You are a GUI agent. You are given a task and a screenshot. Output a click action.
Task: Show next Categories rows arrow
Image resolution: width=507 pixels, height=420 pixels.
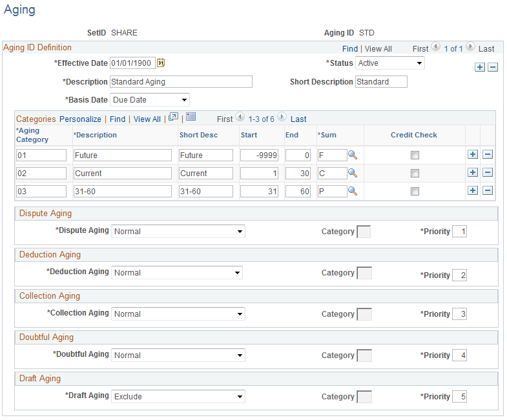[282, 117]
